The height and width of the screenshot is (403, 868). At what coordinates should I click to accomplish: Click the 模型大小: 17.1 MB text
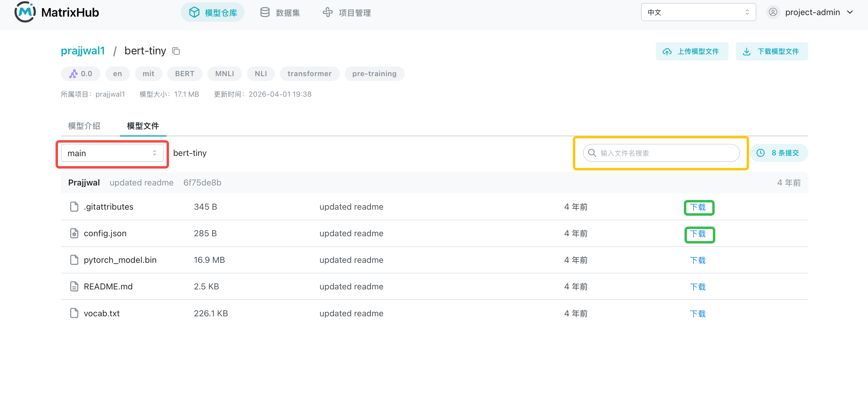[x=169, y=94]
